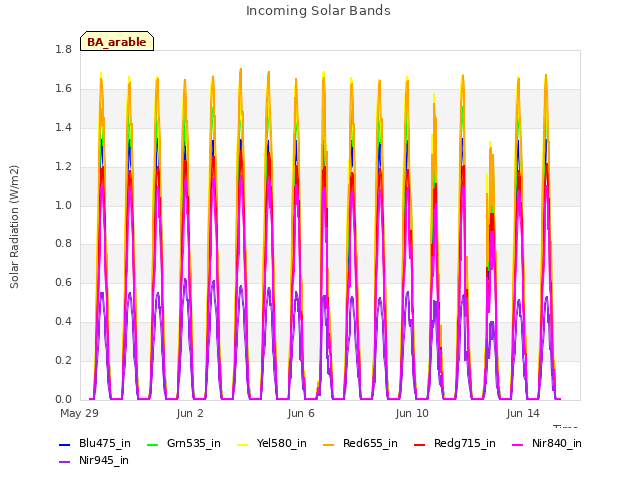
Task: Click the 1.2 y-axis tick label
Action: pos(63,167)
